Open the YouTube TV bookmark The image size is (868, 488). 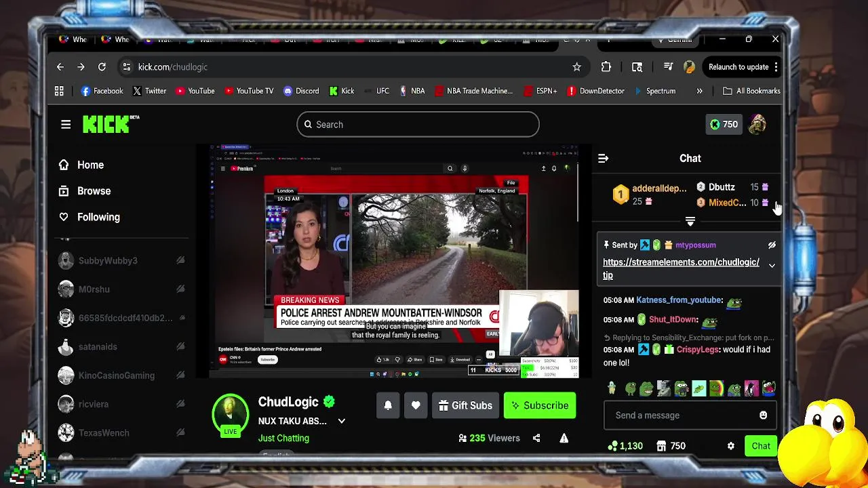click(248, 91)
